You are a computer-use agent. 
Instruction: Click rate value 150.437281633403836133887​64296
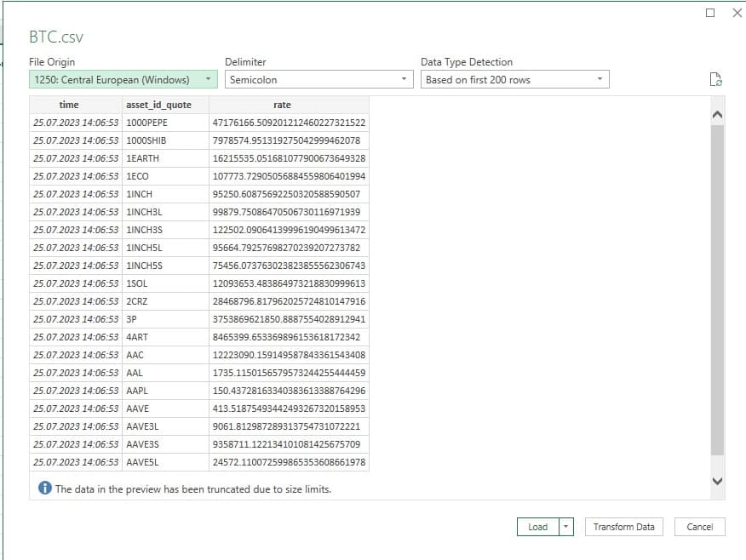(x=289, y=391)
